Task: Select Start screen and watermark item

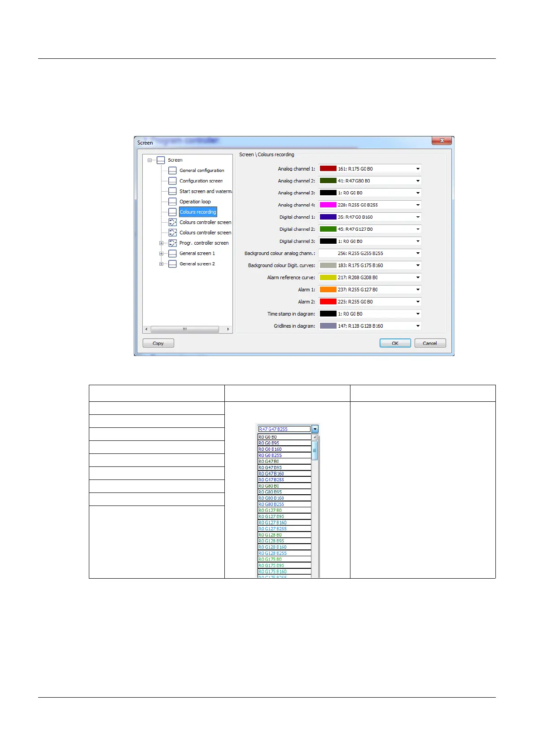Action: click(206, 191)
